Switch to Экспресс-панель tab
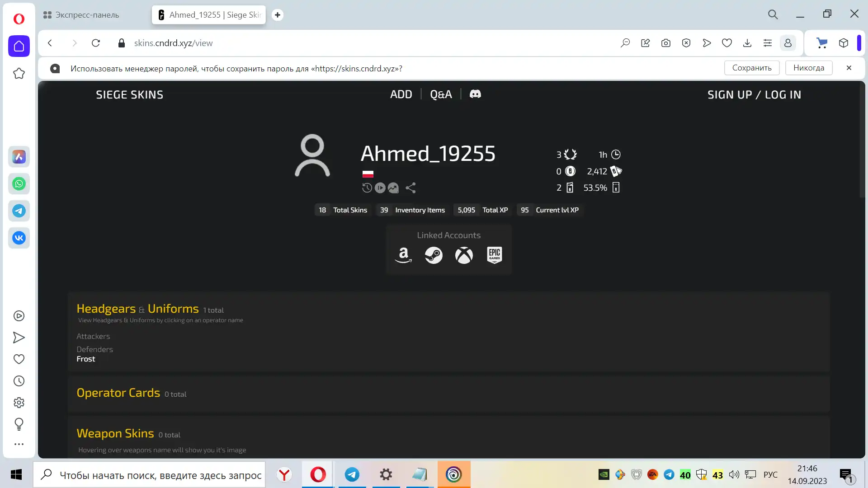This screenshot has height=488, width=868. point(81,15)
